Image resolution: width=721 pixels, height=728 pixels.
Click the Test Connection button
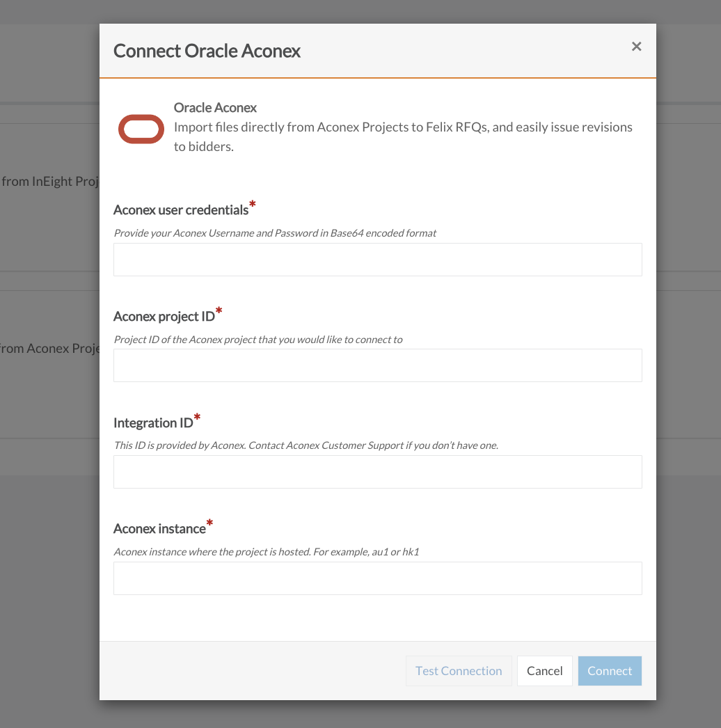pos(458,670)
